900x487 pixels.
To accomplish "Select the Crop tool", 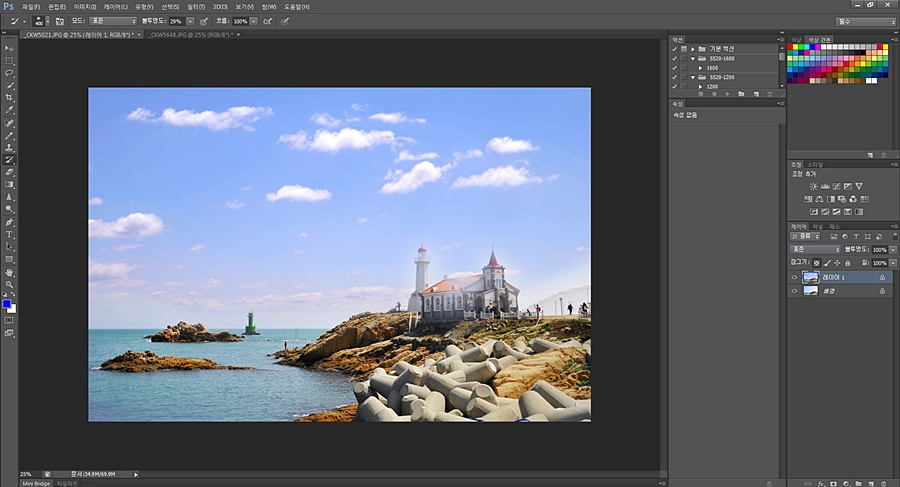I will [x=10, y=98].
